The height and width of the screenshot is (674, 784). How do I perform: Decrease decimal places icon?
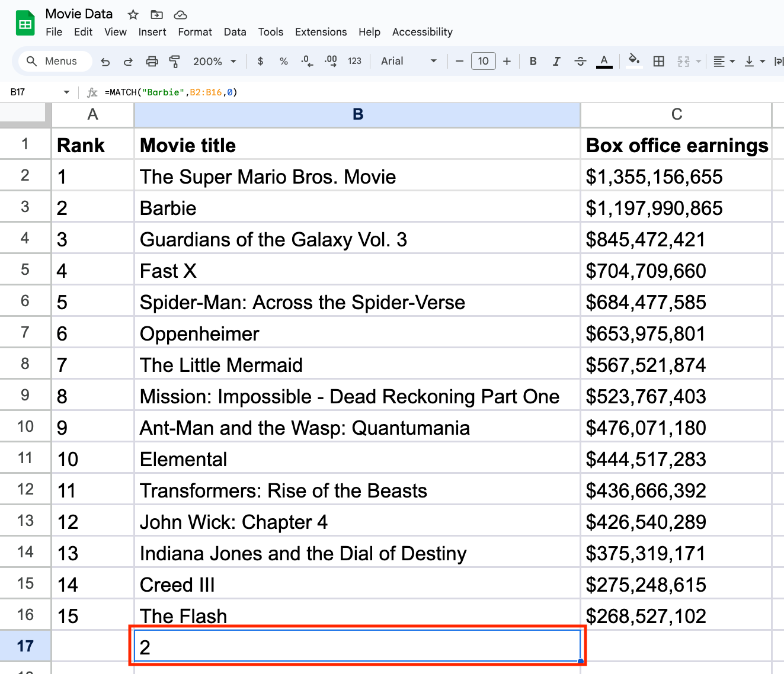tap(307, 61)
